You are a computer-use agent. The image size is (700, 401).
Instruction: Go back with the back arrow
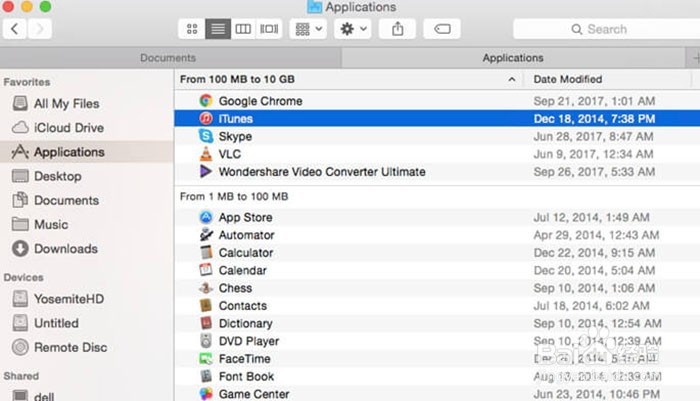(15, 29)
